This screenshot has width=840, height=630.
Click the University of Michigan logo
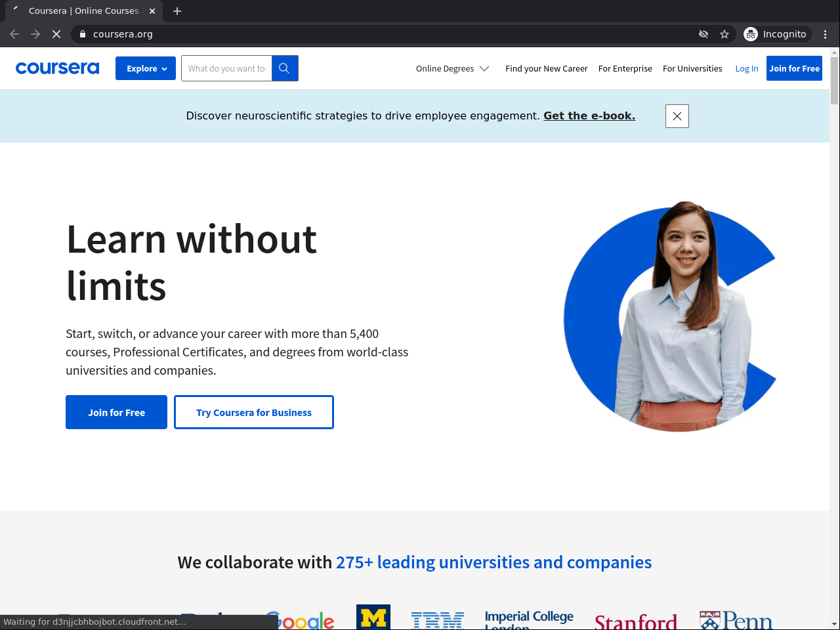[x=373, y=618]
